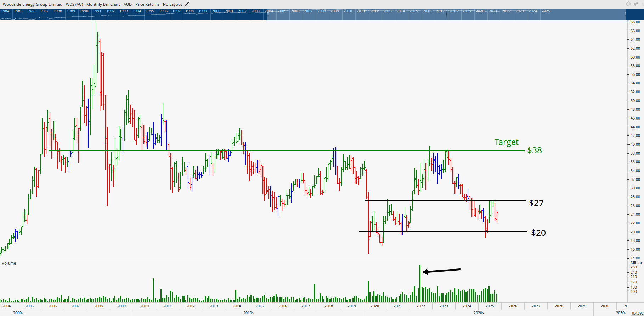This screenshot has width=644, height=316.
Task: Select the black $27 horizontal line
Action: click(x=445, y=201)
